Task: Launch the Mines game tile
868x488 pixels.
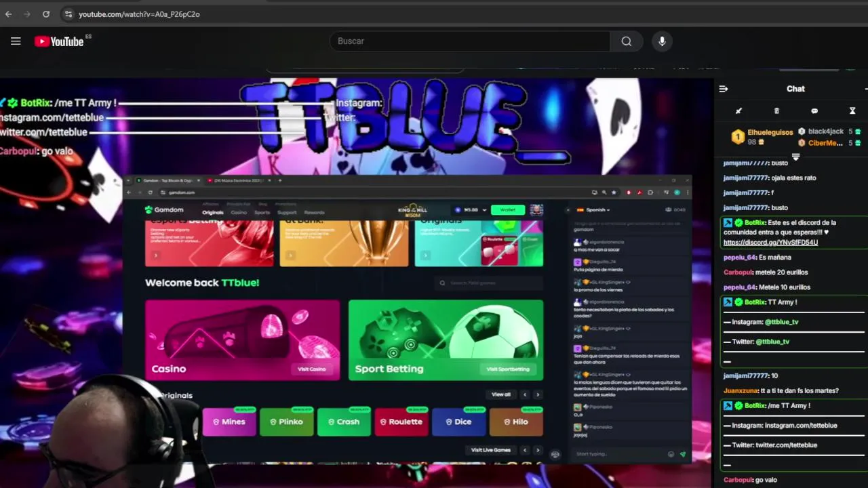Action: pyautogui.click(x=229, y=422)
